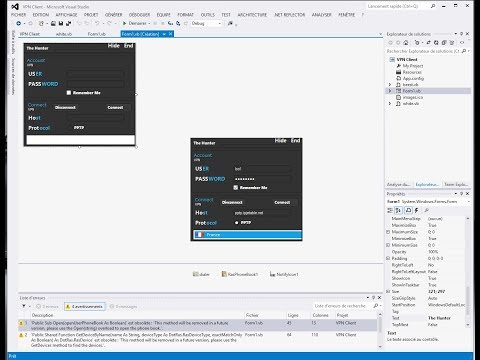
Task: Click the dialer component in the tray
Action: point(201,274)
